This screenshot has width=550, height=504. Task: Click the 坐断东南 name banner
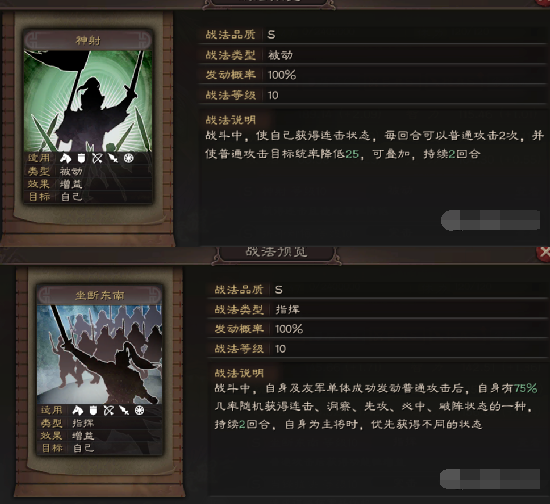100,295
